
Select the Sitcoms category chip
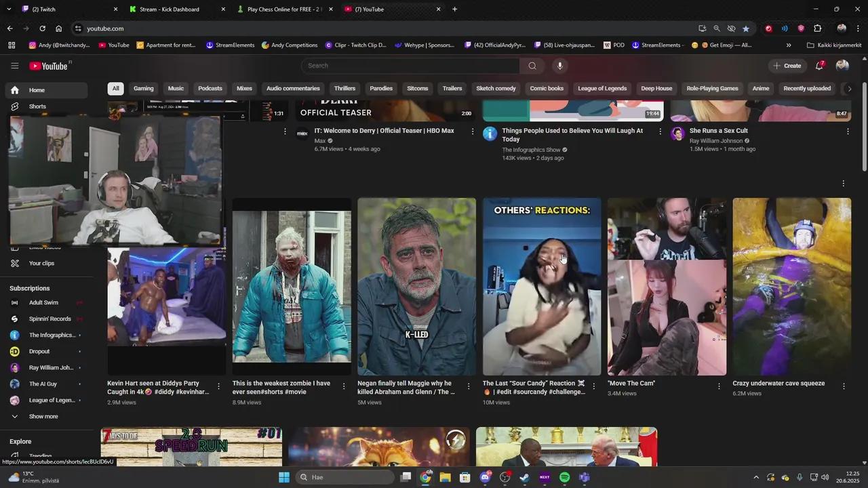tap(418, 89)
